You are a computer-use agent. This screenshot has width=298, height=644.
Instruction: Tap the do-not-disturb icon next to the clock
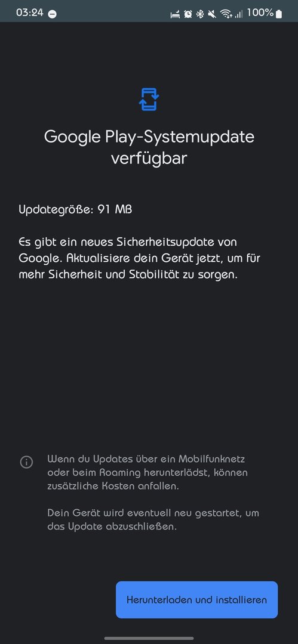[x=53, y=14]
